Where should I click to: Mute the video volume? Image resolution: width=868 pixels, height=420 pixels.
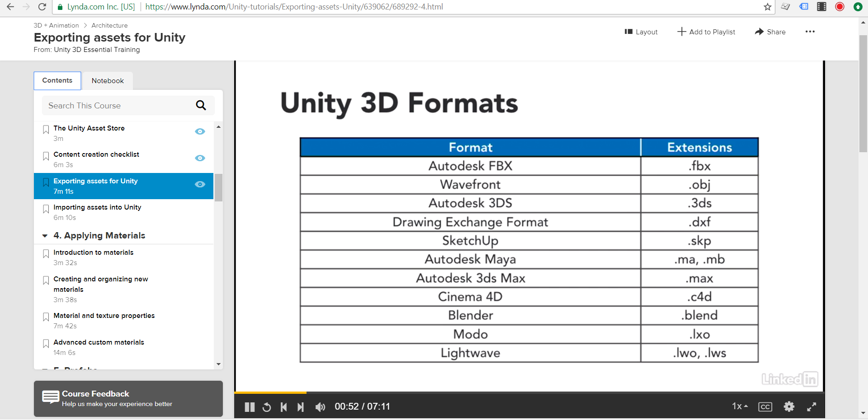tap(320, 407)
